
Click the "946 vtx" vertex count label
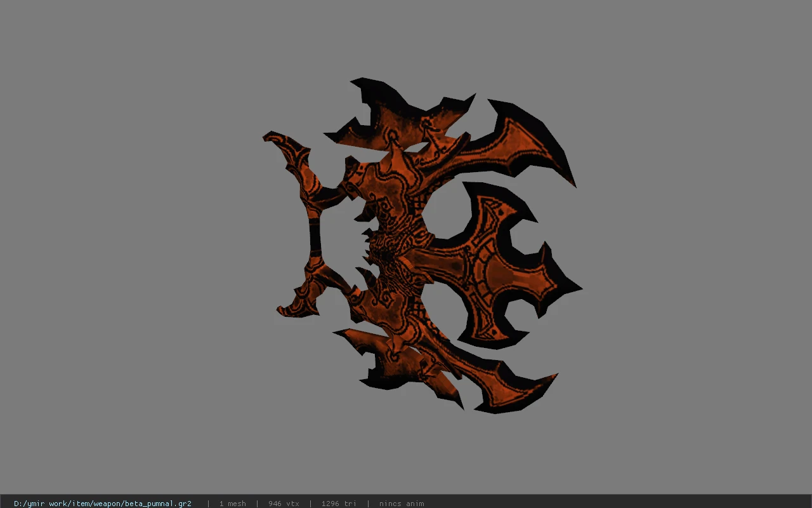pyautogui.click(x=284, y=503)
